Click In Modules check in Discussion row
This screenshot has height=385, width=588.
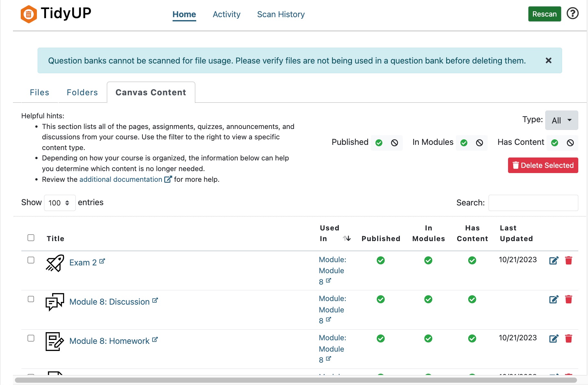click(x=428, y=299)
